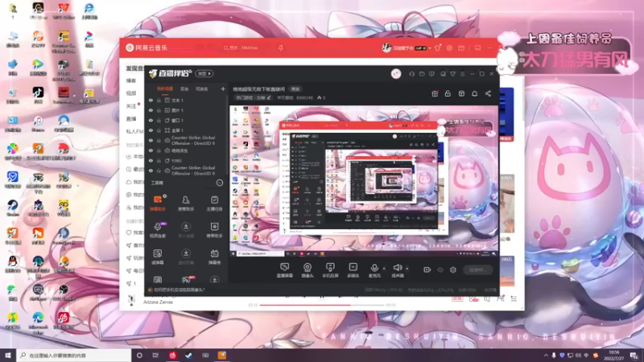Image resolution: width=644 pixels, height=362 pixels.
Task: Click the phone-as-camera help link at bottom
Action: click(179, 290)
